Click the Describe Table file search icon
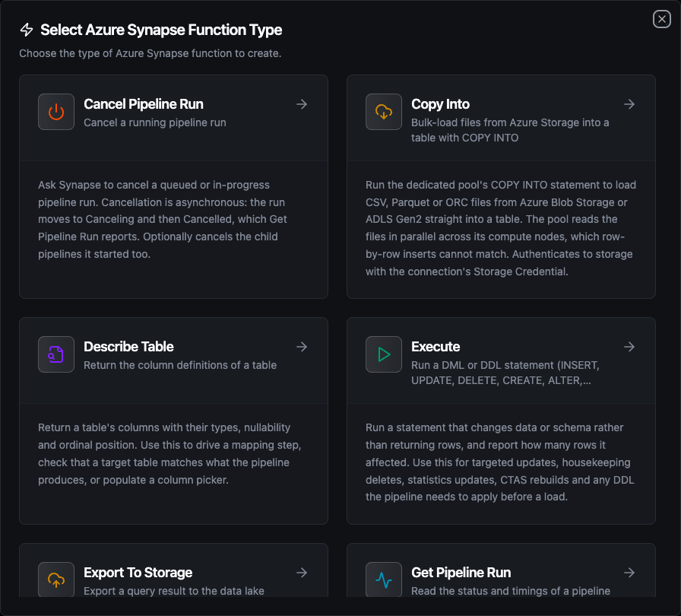This screenshot has width=681, height=616. coord(56,354)
